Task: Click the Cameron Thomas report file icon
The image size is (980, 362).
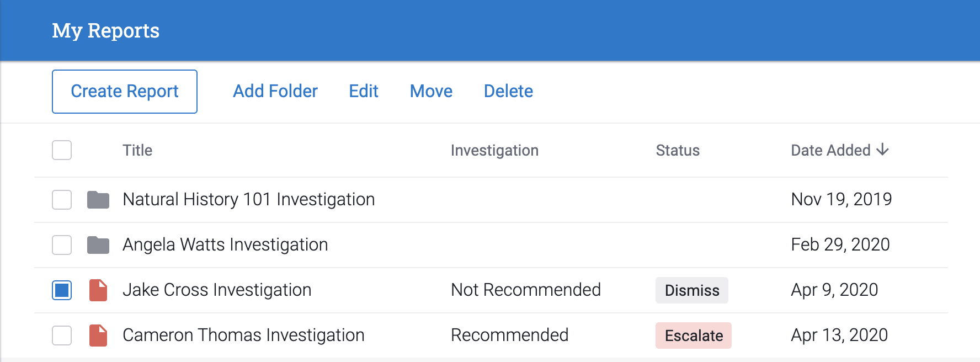Action: point(98,336)
